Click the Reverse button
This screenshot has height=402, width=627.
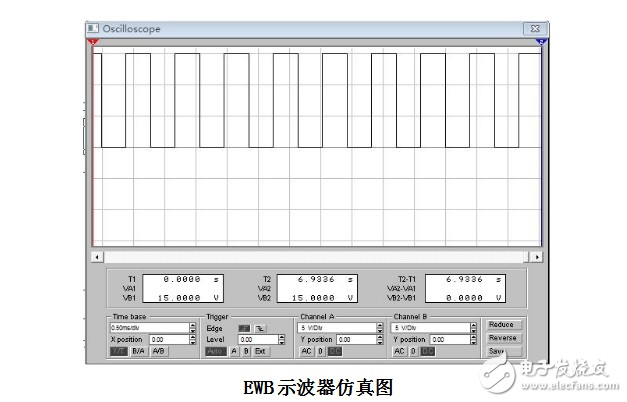click(x=502, y=338)
